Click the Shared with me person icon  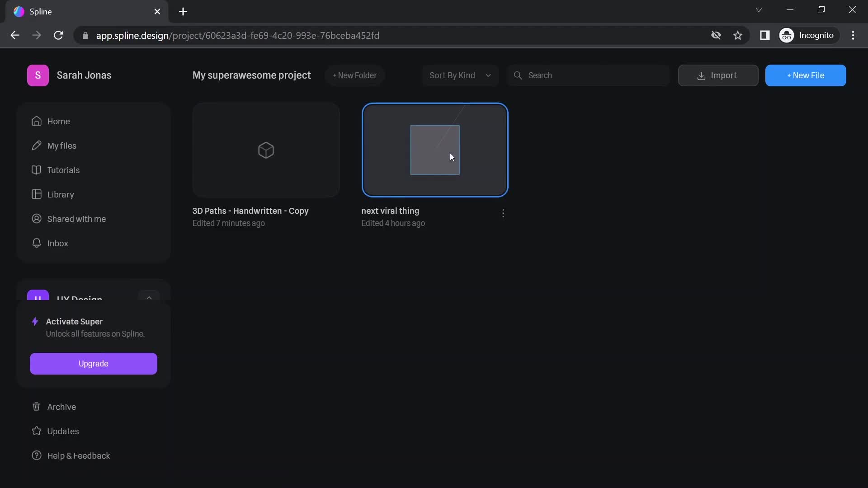[x=37, y=219]
